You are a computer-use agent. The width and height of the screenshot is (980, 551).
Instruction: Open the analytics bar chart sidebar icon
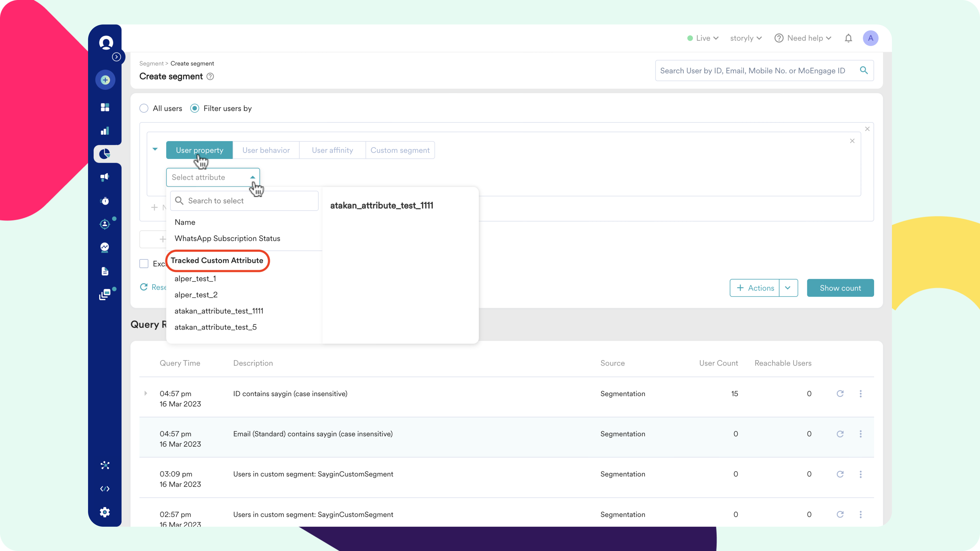[x=105, y=131]
